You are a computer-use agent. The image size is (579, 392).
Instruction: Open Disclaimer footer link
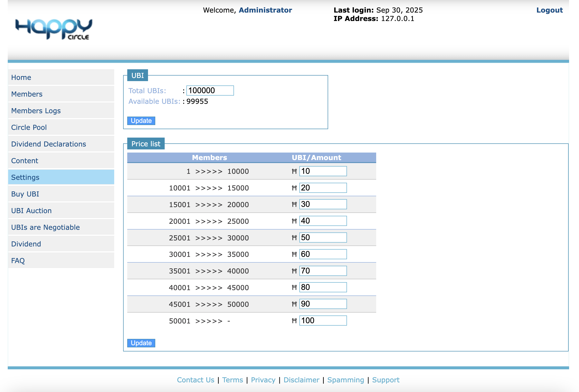coord(301,380)
